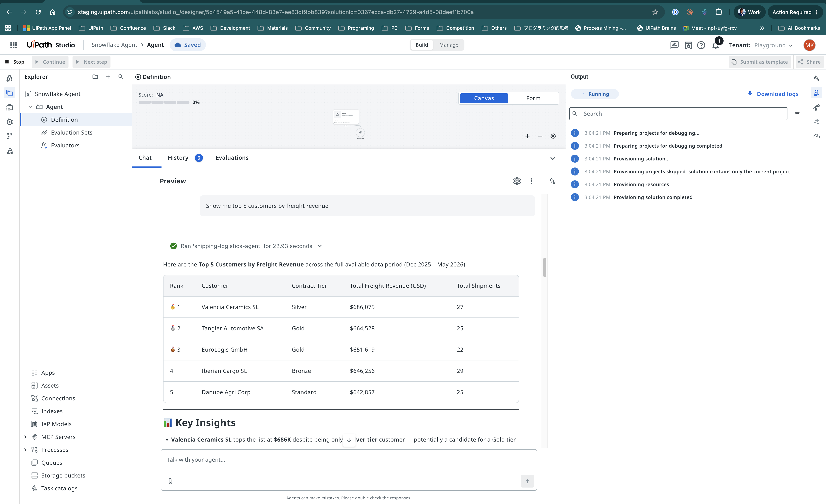Screen dimensions: 826x504
Task: Send the chat message arrow
Action: [x=527, y=481]
